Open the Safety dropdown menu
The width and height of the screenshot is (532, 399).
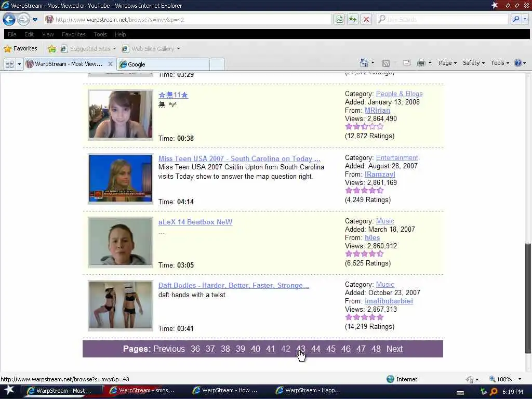point(474,63)
